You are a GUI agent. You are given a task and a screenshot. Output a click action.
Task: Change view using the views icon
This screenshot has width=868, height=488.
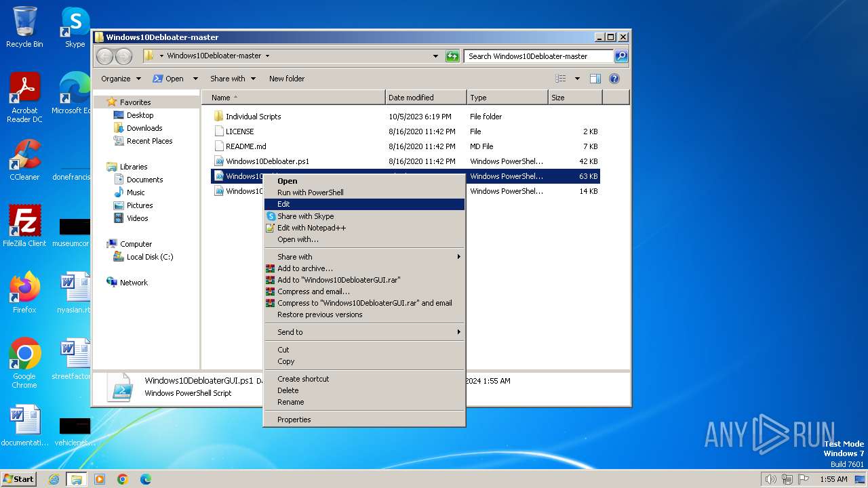[x=561, y=79]
